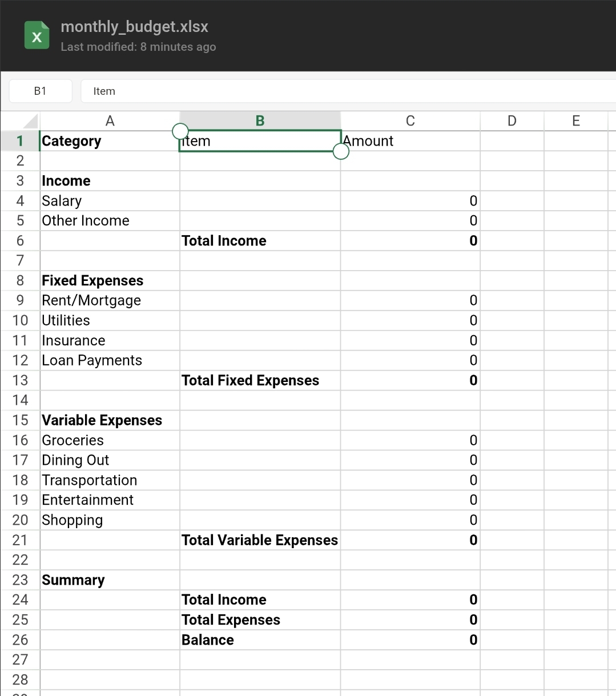Click the Rent/Mortgage amount value 0
This screenshot has width=616, height=696.
(x=473, y=300)
